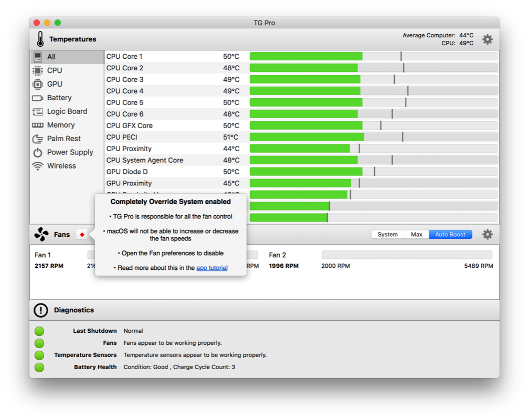This screenshot has height=420, width=529.
Task: Select the Auto Boost fan mode
Action: [x=450, y=234]
